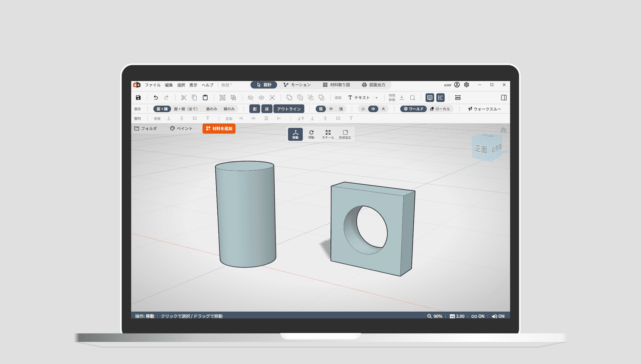Save the project with the floppy disk icon
This screenshot has width=641, height=364.
tap(138, 98)
